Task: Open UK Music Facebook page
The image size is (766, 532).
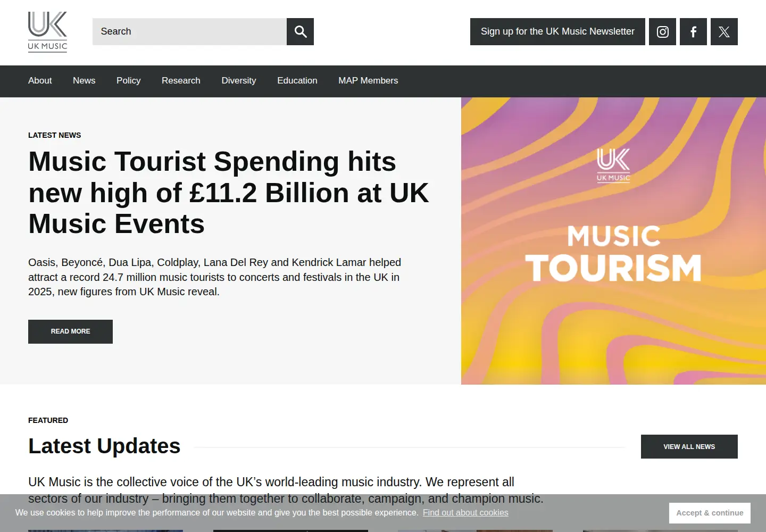Action: 693,32
